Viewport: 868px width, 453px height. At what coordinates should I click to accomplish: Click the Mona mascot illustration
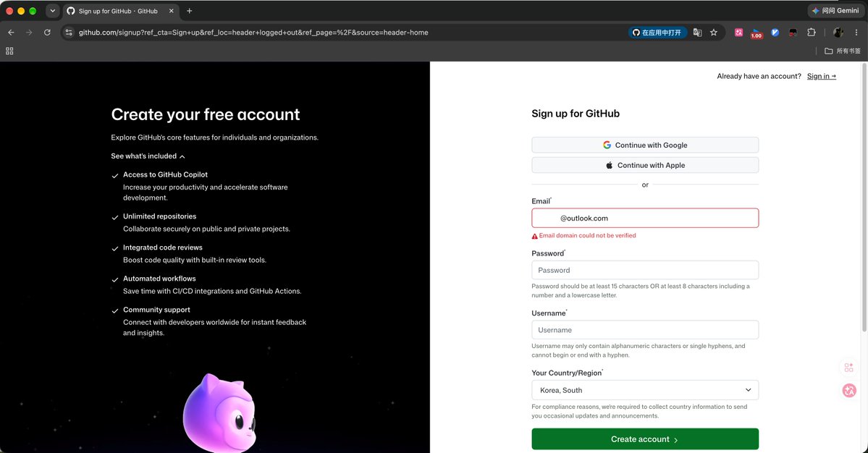click(220, 412)
